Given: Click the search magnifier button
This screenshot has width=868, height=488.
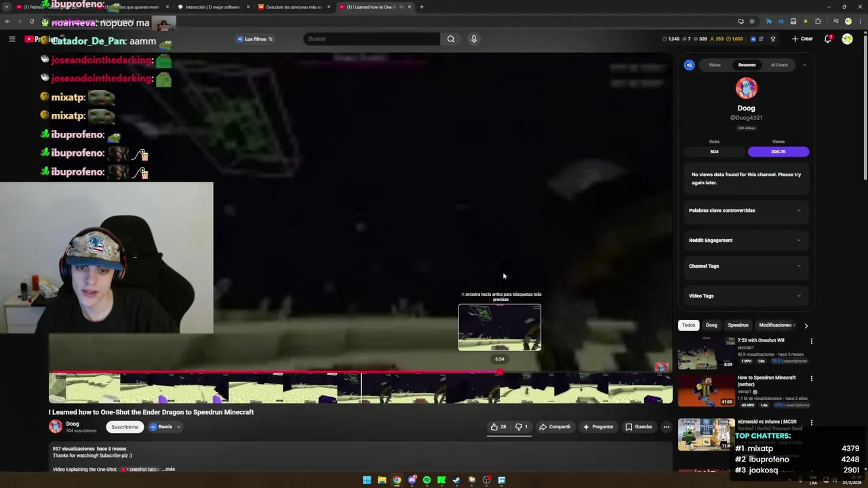Looking at the screenshot, I should pos(451,39).
